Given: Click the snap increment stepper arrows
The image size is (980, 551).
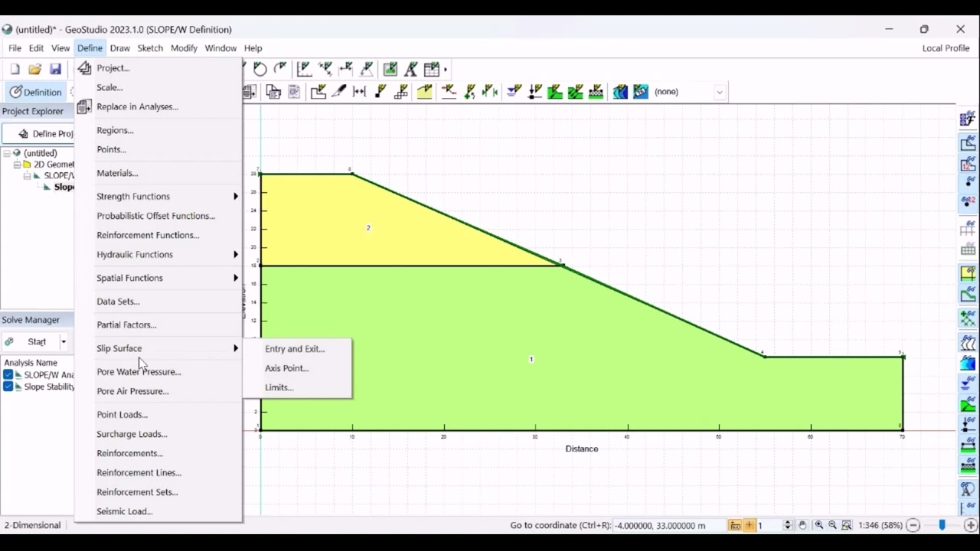Looking at the screenshot, I should 788,525.
